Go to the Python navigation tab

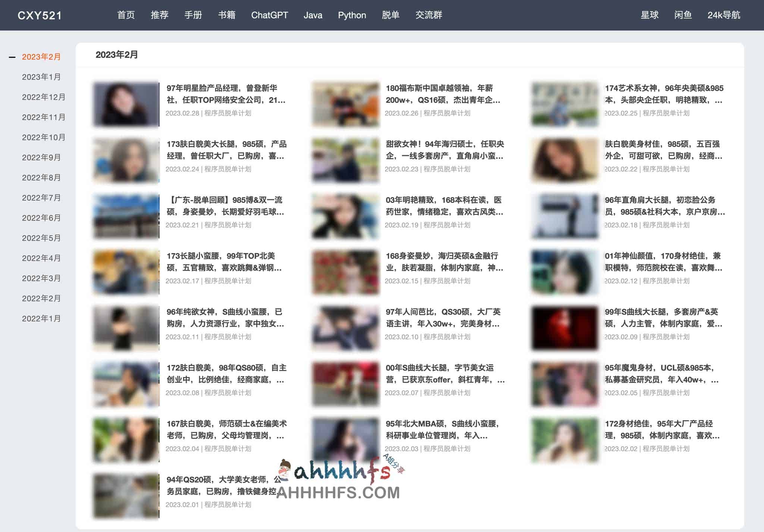352,15
